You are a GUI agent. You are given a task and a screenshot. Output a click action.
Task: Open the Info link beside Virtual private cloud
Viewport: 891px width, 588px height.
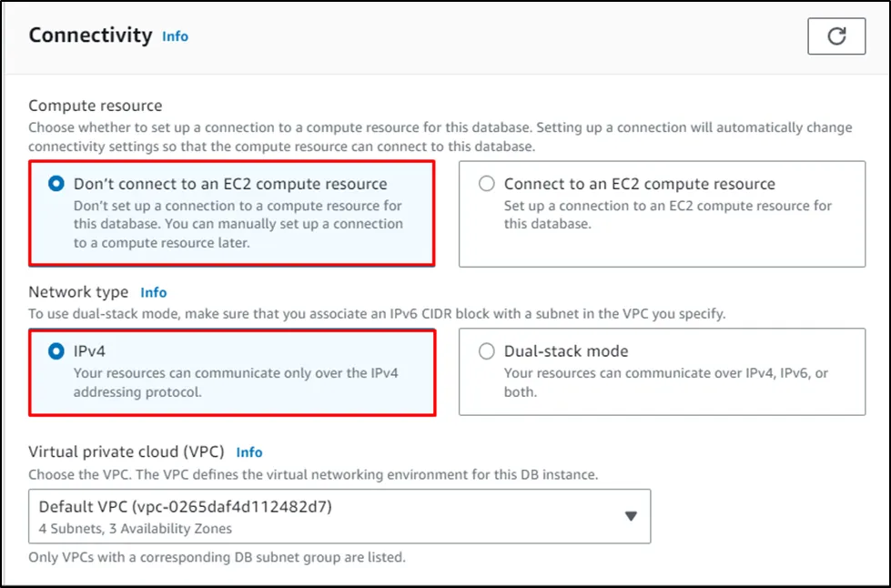tap(248, 451)
